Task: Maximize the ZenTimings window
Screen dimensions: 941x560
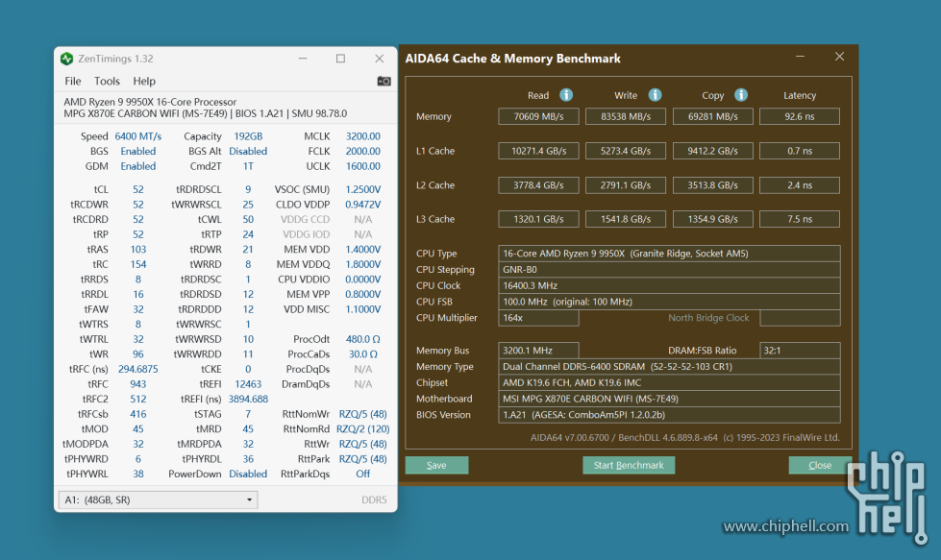Action: click(341, 59)
